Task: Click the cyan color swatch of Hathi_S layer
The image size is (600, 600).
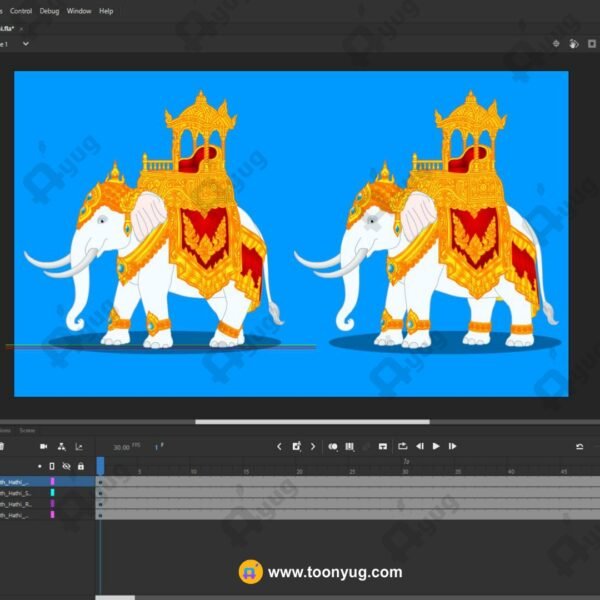Action: click(x=52, y=492)
